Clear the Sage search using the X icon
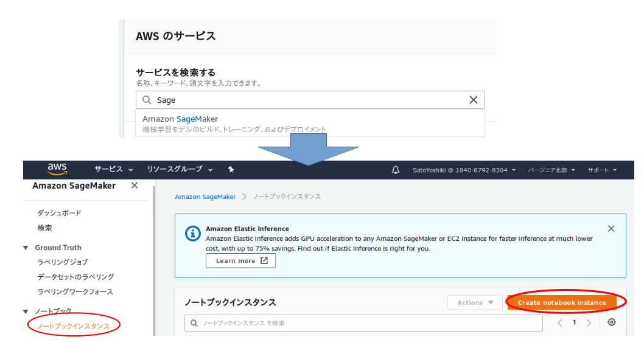The image size is (644, 362). click(x=474, y=100)
